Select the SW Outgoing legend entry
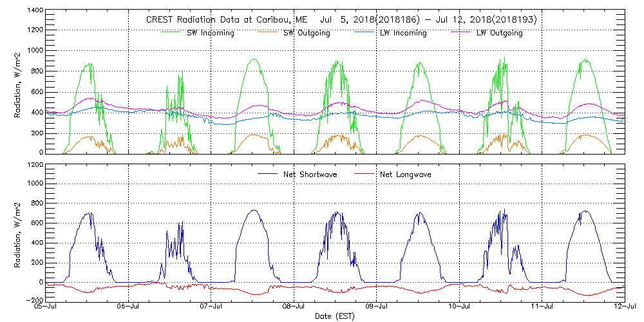 coord(307,33)
